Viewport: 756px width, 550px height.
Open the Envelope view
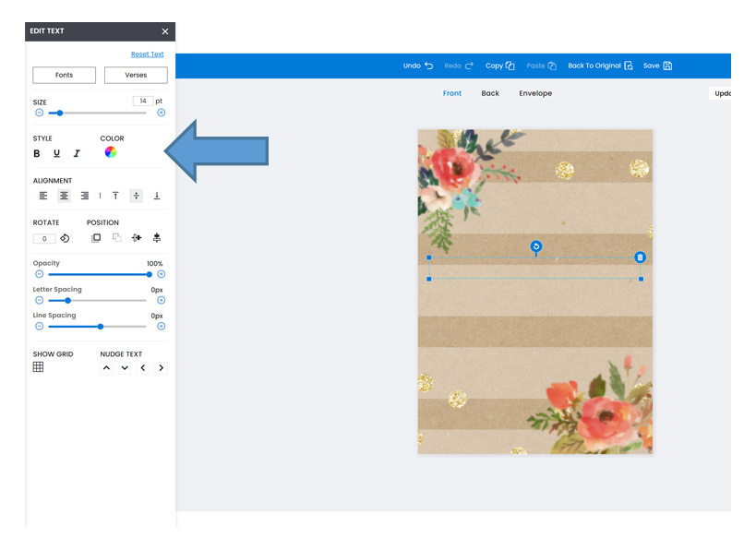[535, 93]
